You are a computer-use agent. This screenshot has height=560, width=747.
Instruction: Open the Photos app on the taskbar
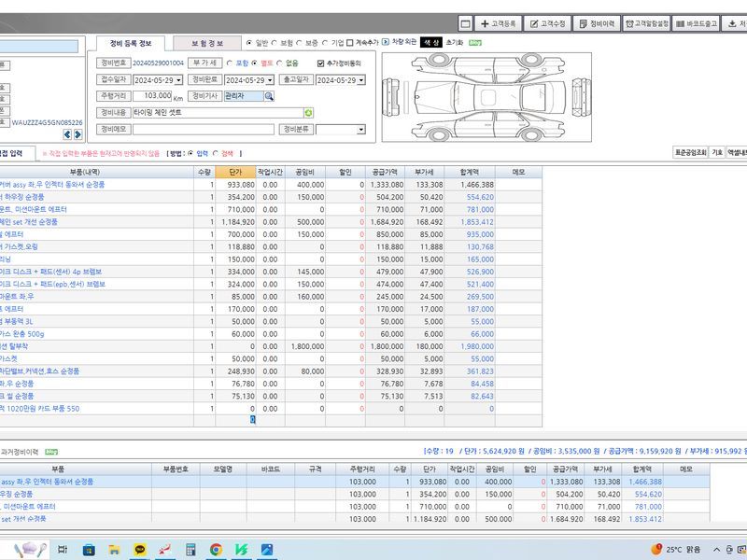(x=267, y=550)
